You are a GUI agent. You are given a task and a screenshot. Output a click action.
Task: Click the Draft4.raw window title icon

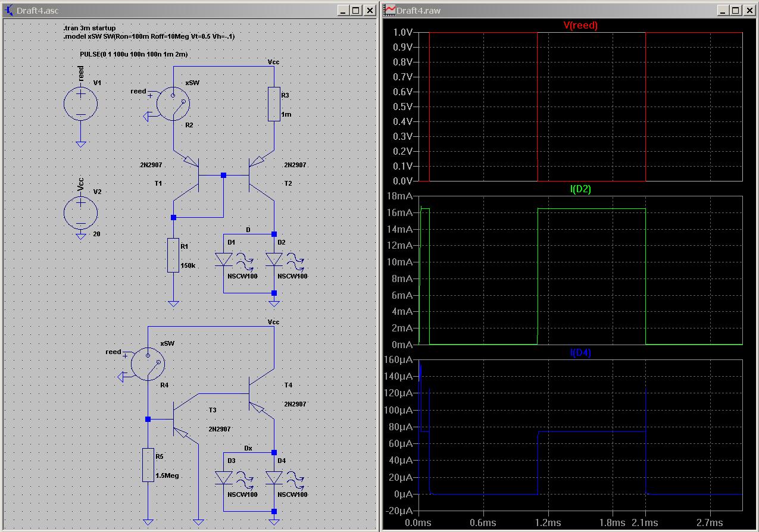pos(390,11)
